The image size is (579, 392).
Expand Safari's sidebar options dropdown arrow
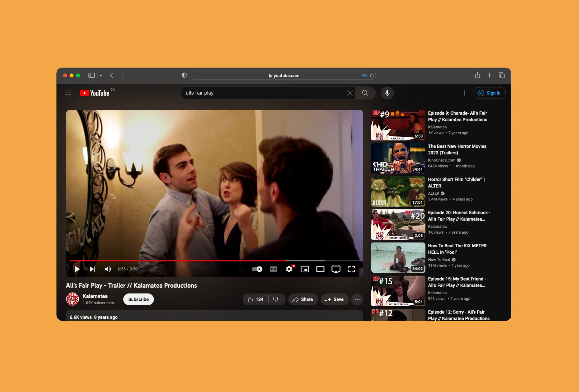point(101,75)
